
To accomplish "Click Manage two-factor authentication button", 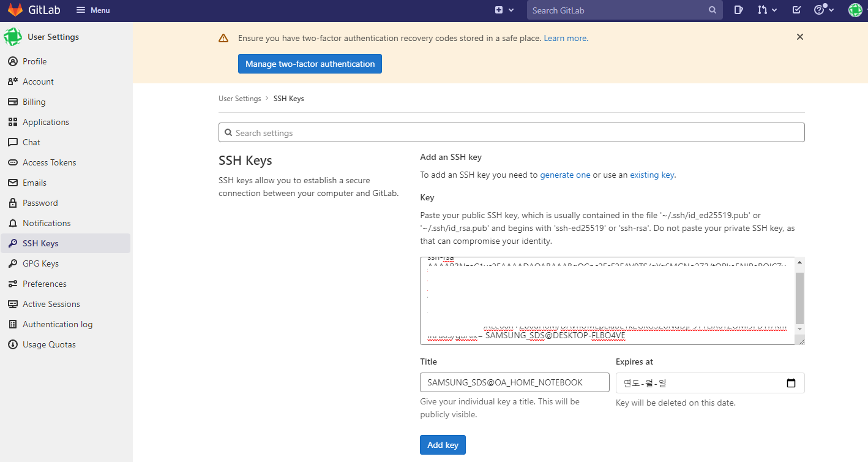I will (x=310, y=64).
